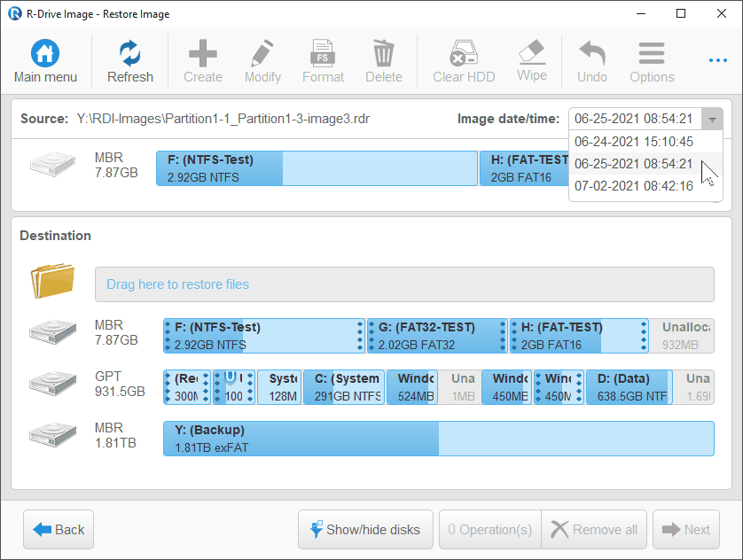Select the C: (System) 291GB NTFS partition
The width and height of the screenshot is (743, 560).
point(344,387)
